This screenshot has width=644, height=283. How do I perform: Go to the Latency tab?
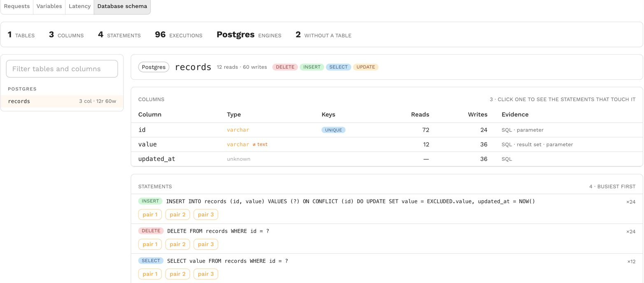click(79, 7)
